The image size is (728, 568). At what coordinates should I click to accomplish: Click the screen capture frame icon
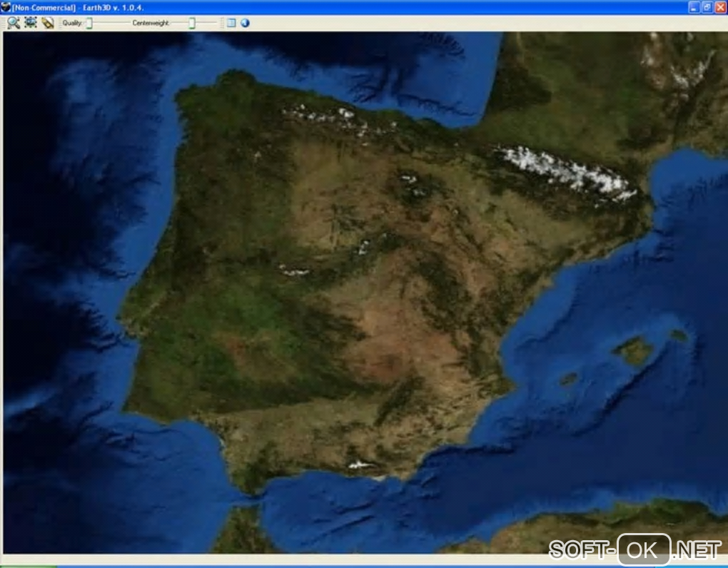tap(31, 22)
